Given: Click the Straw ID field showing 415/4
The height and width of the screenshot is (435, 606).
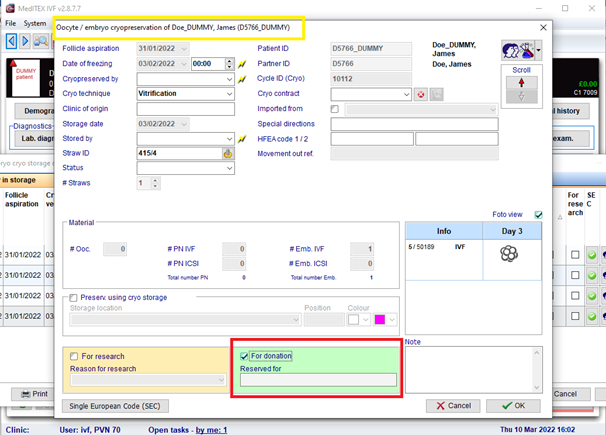Looking at the screenshot, I should pos(180,153).
